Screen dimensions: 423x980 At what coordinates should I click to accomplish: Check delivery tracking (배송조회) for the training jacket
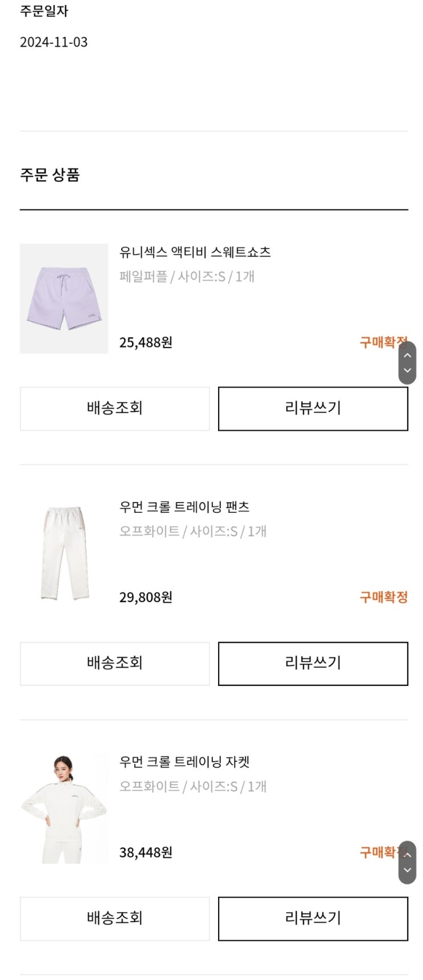coord(115,918)
